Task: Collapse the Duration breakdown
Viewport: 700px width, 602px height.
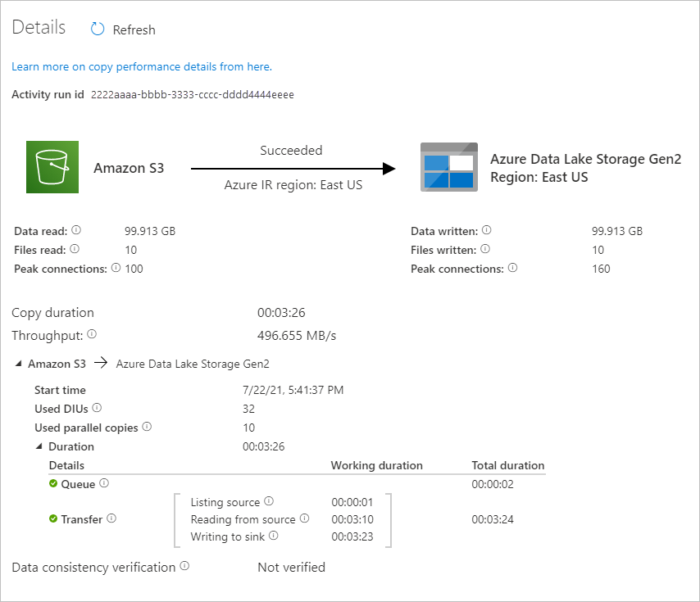Action: pyautogui.click(x=39, y=444)
